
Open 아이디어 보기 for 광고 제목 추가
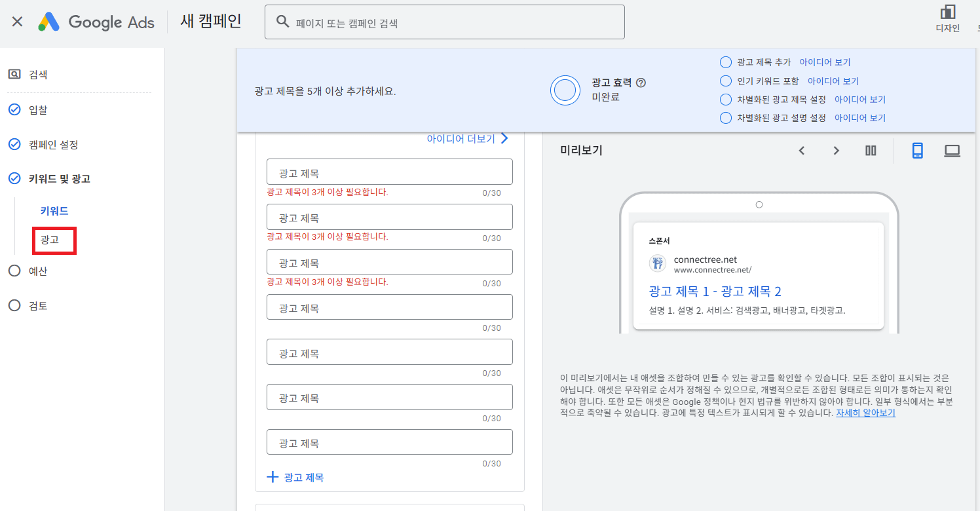[825, 62]
